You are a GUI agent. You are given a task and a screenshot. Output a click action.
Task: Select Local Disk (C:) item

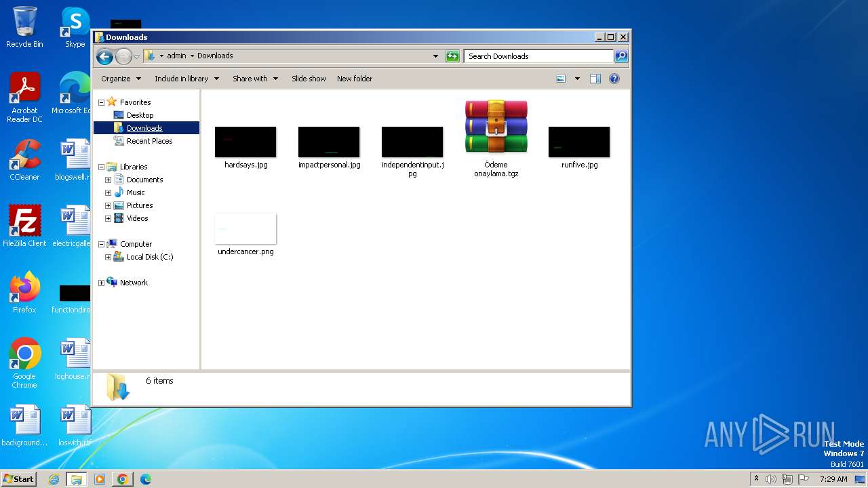149,257
